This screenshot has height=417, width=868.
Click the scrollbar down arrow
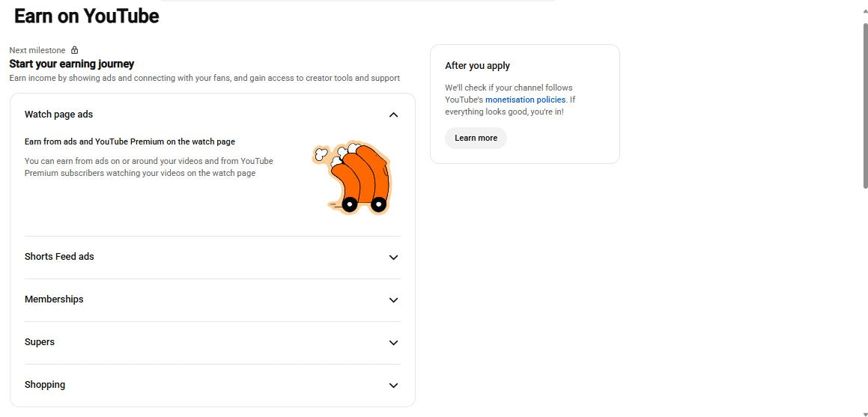865,412
